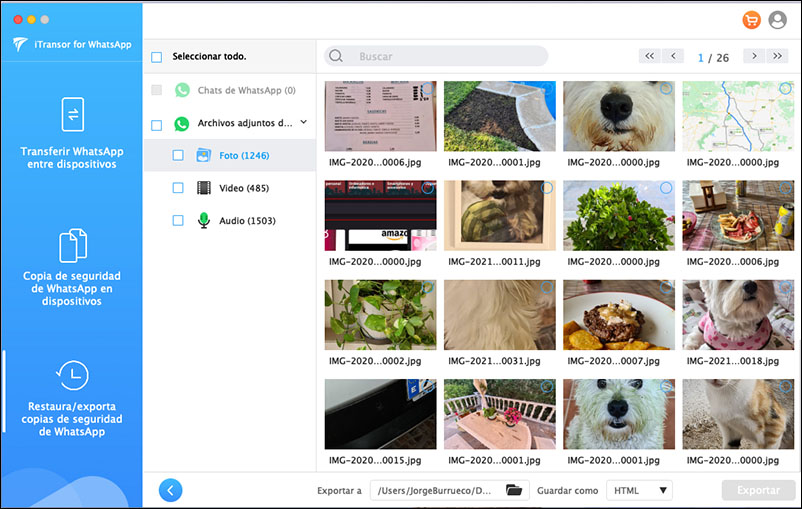Open the white fur close-up thumbnail
The width and height of the screenshot is (802, 509).
click(x=500, y=315)
